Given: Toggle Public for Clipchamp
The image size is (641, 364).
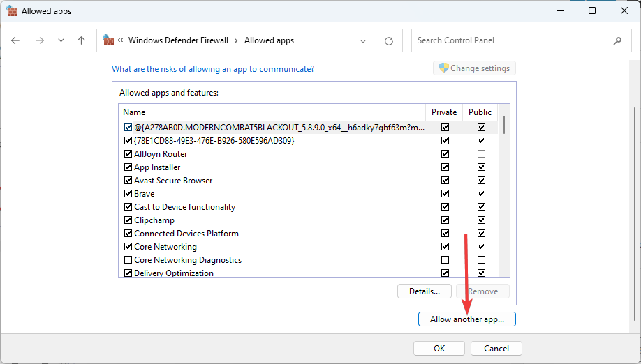Looking at the screenshot, I should [482, 220].
